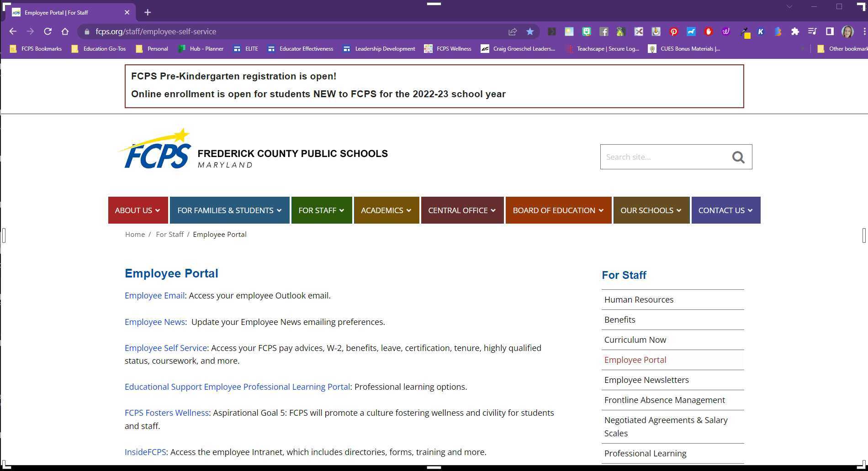Open the Employee Email link

[x=154, y=296]
